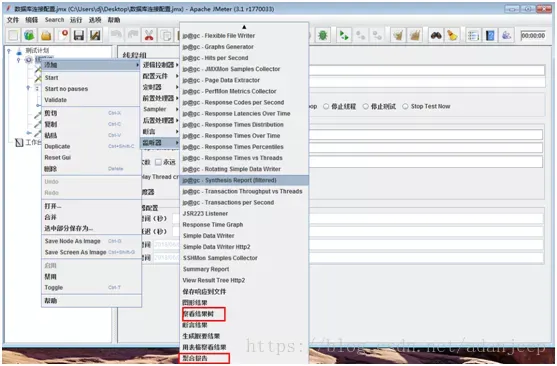This screenshot has width=557, height=366.
Task: Choose Toggle in the context menu
Action: 91,287
